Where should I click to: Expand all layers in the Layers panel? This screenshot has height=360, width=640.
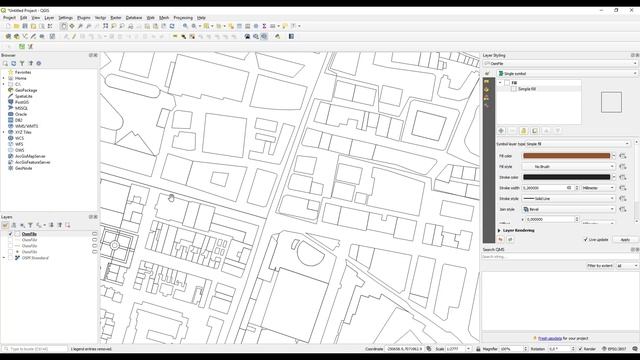[51, 225]
